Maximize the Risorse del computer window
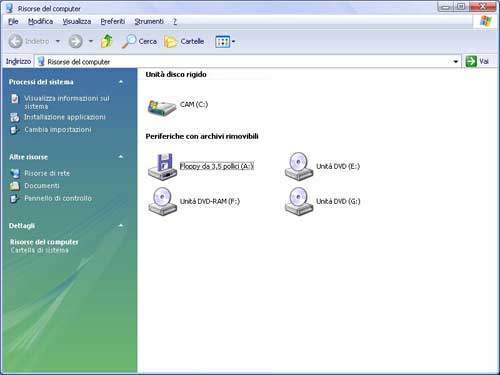Viewport: 500px width, 375px height. tap(461, 7)
